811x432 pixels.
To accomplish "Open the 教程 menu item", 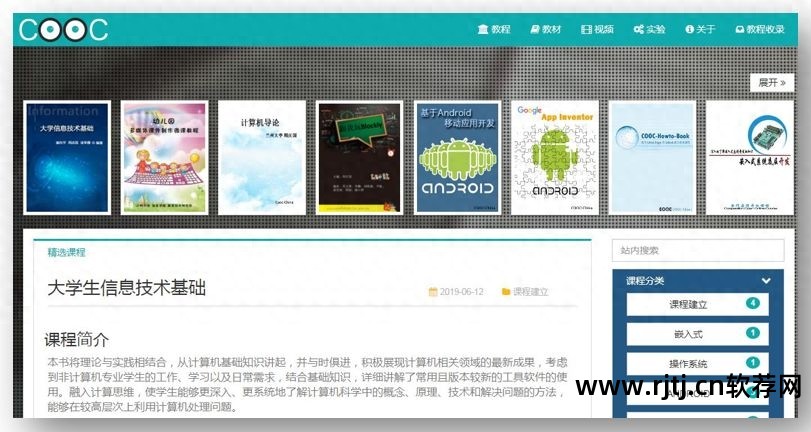I will tap(494, 29).
